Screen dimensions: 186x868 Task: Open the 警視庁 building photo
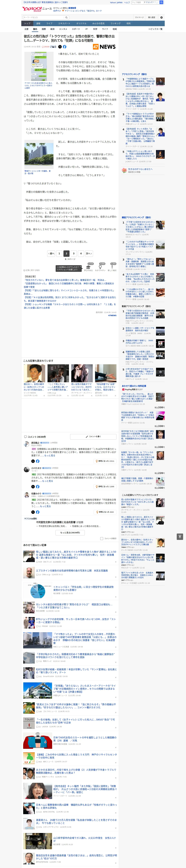[39, 154]
